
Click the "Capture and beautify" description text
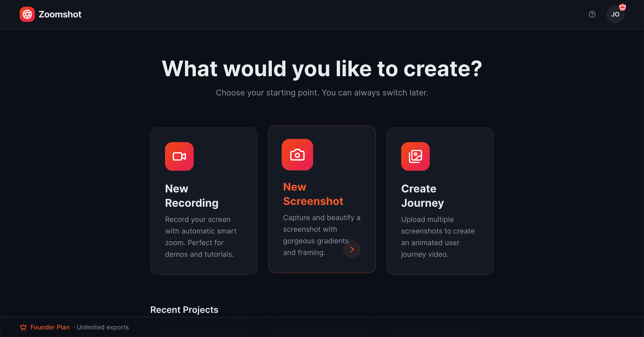point(321,235)
